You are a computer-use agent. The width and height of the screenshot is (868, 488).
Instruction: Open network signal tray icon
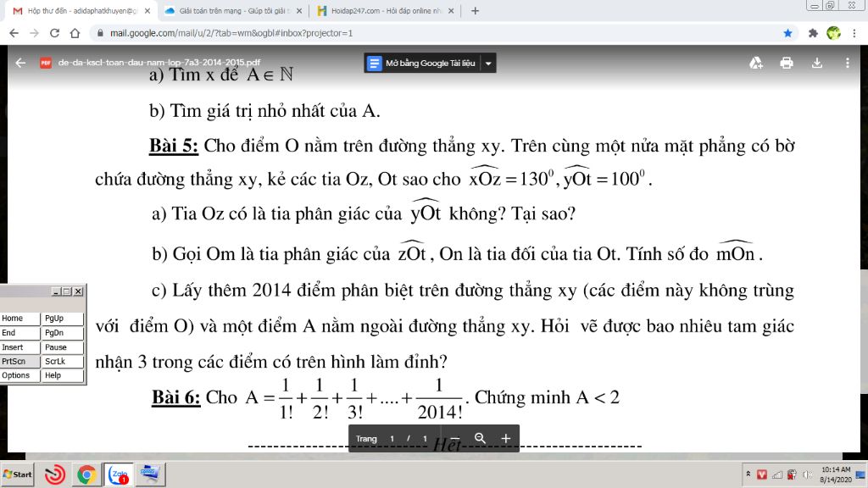point(777,474)
